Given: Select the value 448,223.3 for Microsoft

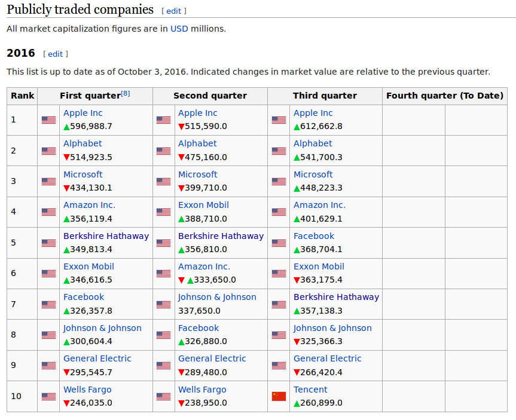Looking at the screenshot, I should pos(321,188).
